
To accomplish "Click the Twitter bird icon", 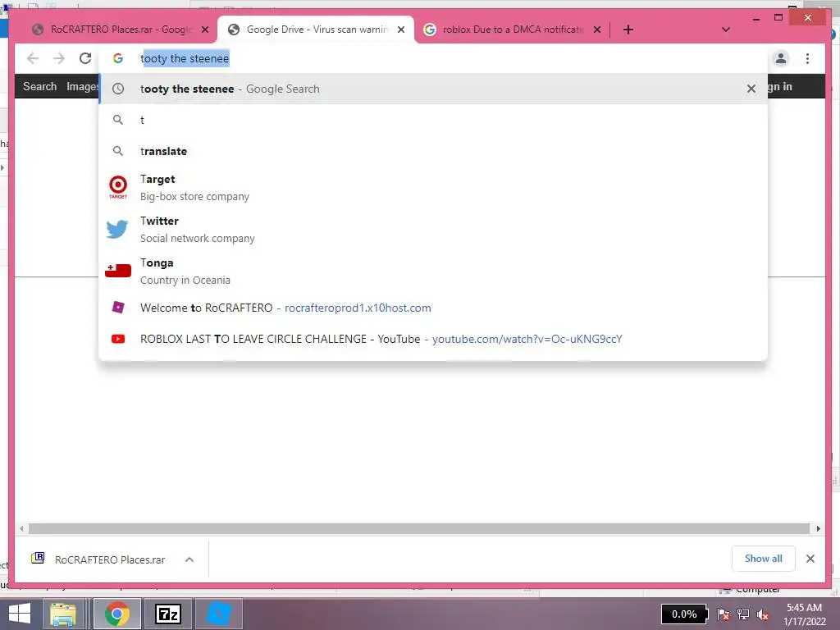I will pyautogui.click(x=117, y=229).
